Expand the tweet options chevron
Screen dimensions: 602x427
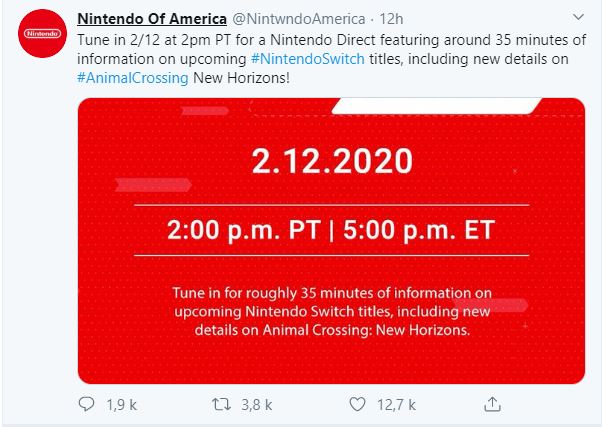pos(578,17)
